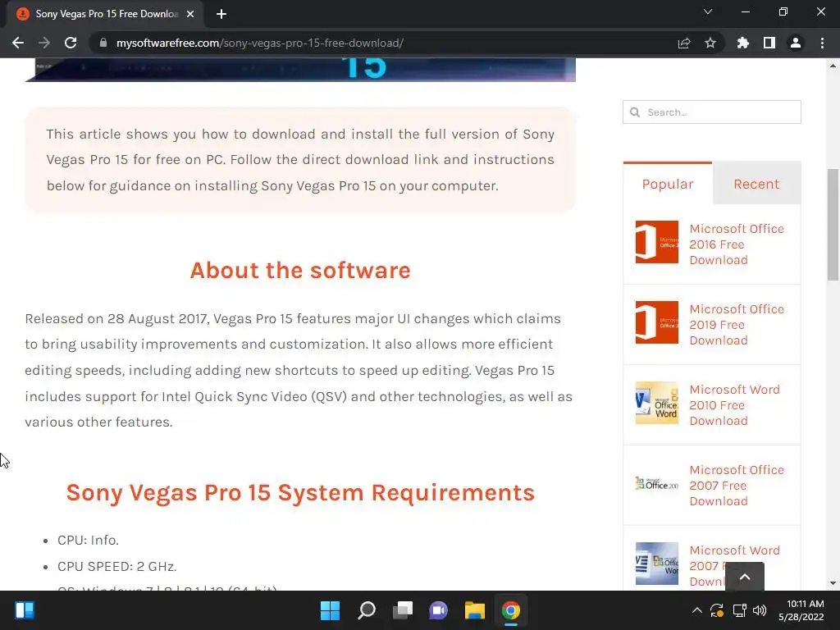
Task: Click Sony Vegas Pro 15 System Requirements heading
Action: [x=300, y=493]
